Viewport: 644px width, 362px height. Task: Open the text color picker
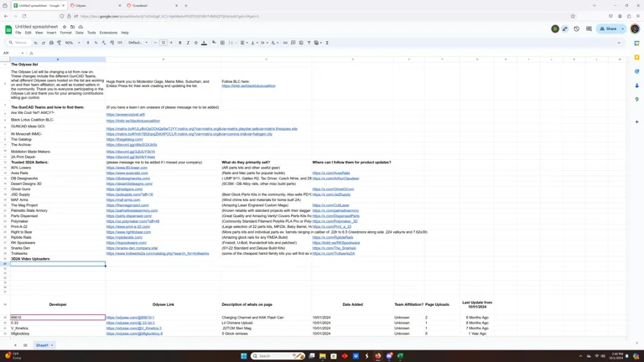click(x=204, y=43)
